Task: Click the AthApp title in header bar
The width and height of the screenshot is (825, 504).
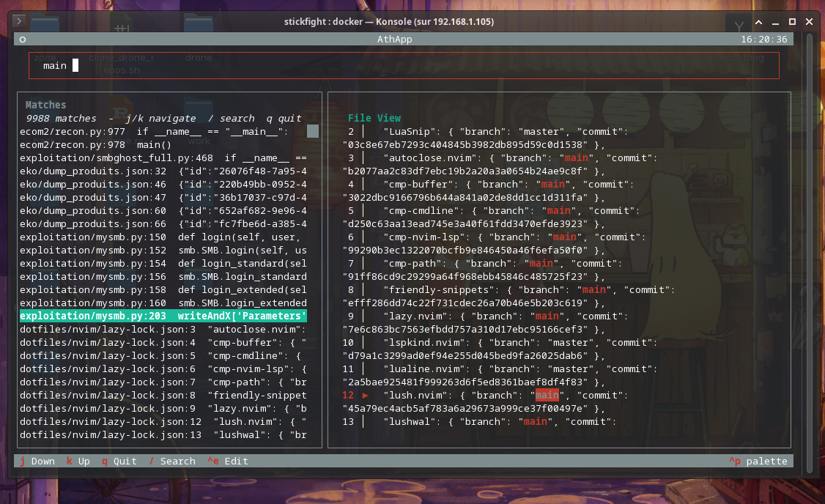Action: pos(395,40)
